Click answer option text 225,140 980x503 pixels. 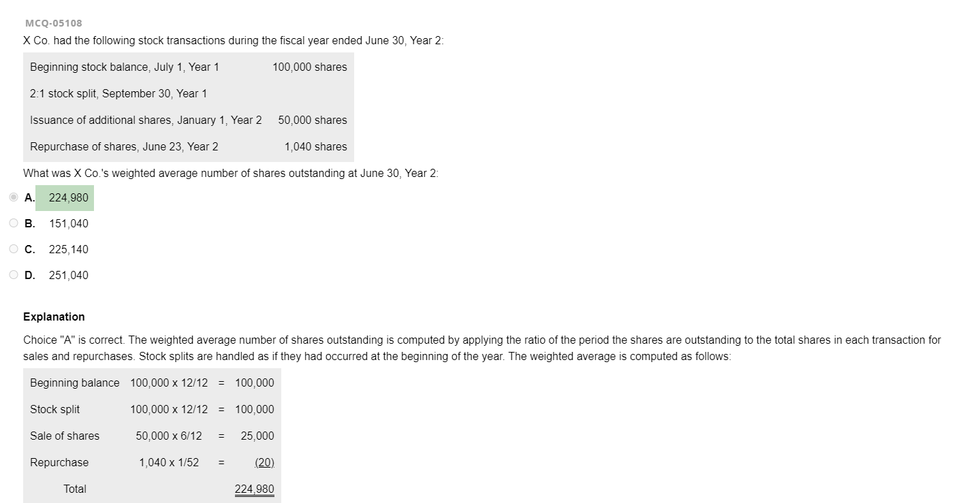click(x=68, y=249)
